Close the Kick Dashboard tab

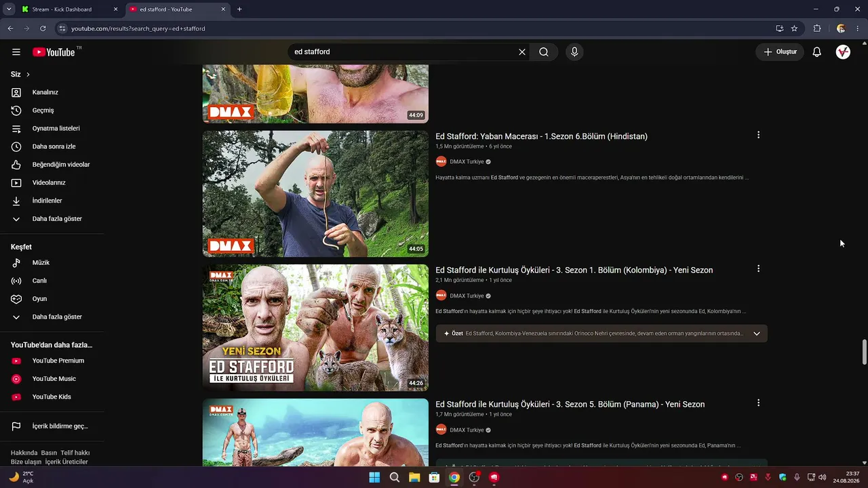click(x=115, y=9)
